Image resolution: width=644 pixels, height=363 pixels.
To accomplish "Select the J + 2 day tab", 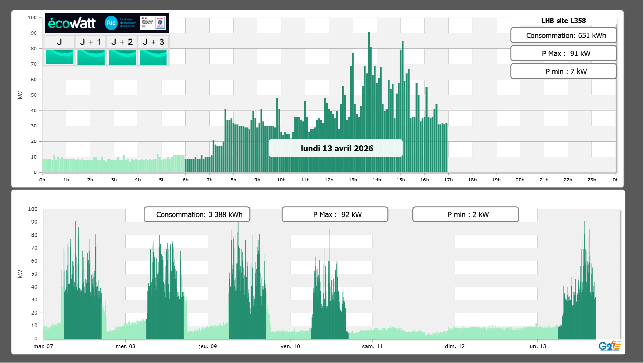I will click(122, 42).
